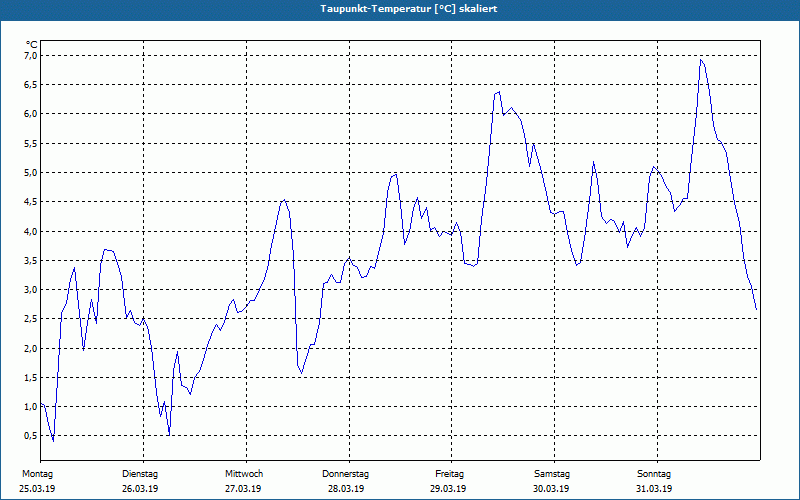The height and width of the screenshot is (500, 800).
Task: Click the date 26.03.19
Action: (x=140, y=489)
